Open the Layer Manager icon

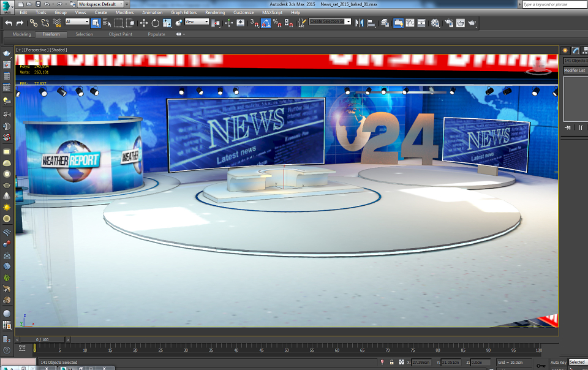coord(385,23)
